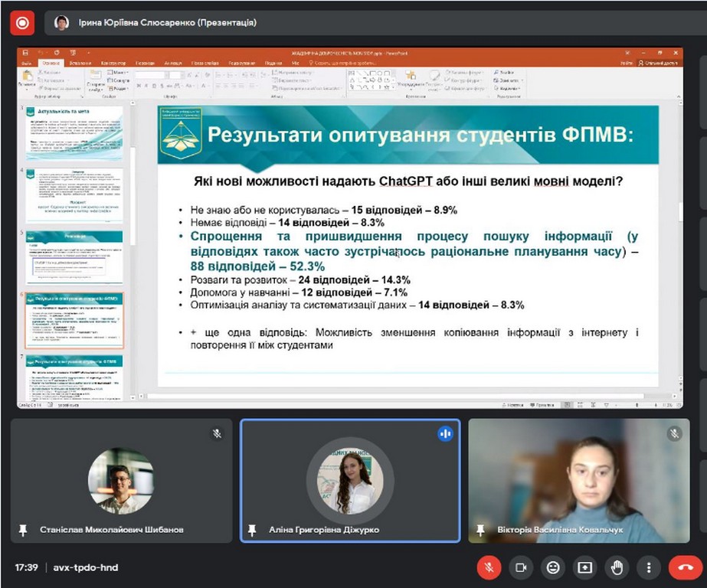Click the present screen icon

coord(584,567)
